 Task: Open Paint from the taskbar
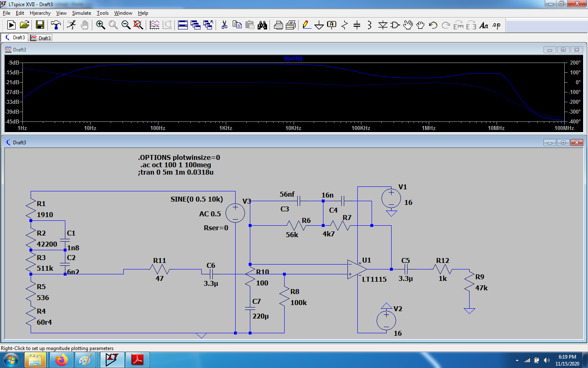pos(85,360)
